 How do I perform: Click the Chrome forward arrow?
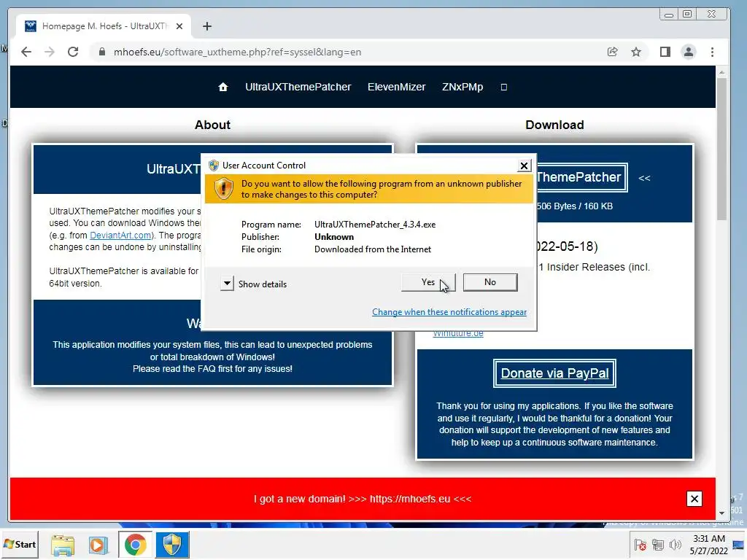(50, 52)
